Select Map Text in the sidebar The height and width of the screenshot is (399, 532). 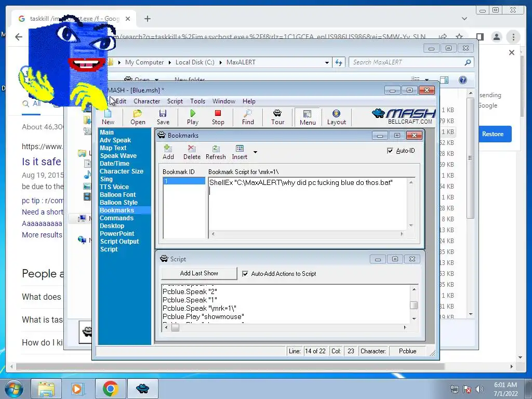[x=113, y=148]
